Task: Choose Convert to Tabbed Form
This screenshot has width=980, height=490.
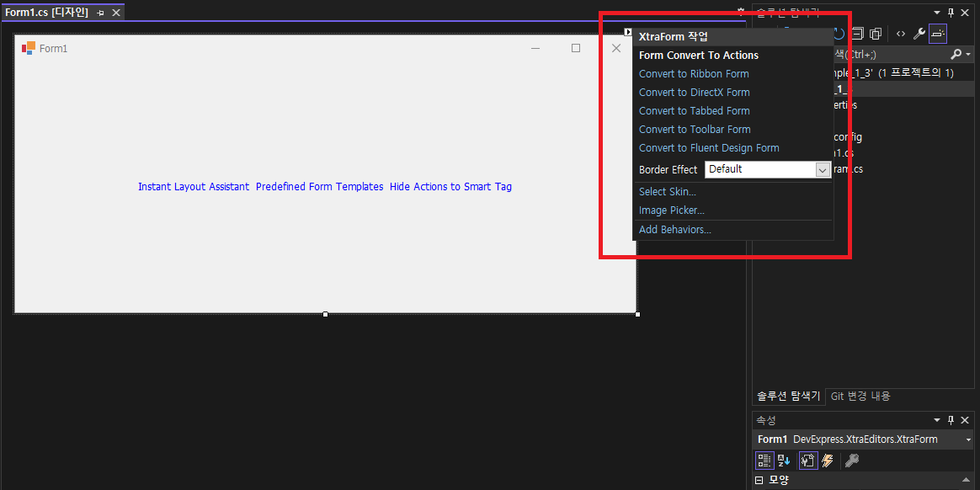Action: click(x=695, y=110)
